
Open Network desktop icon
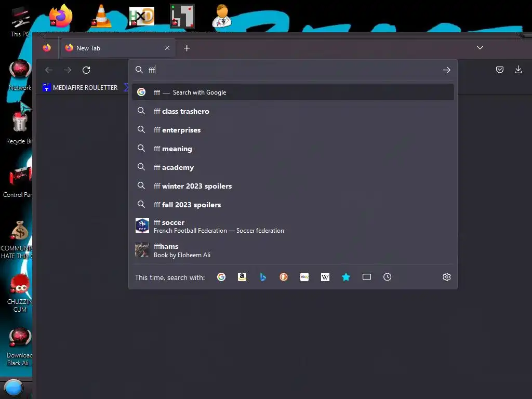(x=20, y=75)
